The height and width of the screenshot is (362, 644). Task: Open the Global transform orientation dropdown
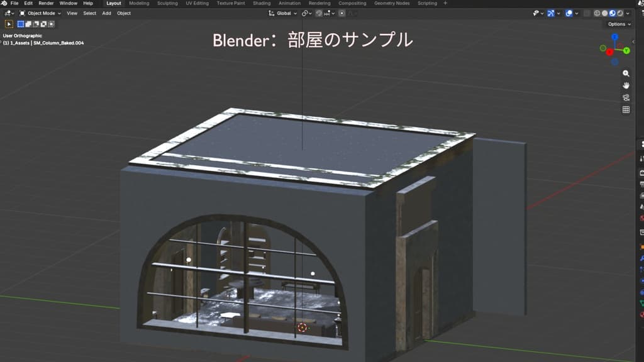pyautogui.click(x=282, y=13)
